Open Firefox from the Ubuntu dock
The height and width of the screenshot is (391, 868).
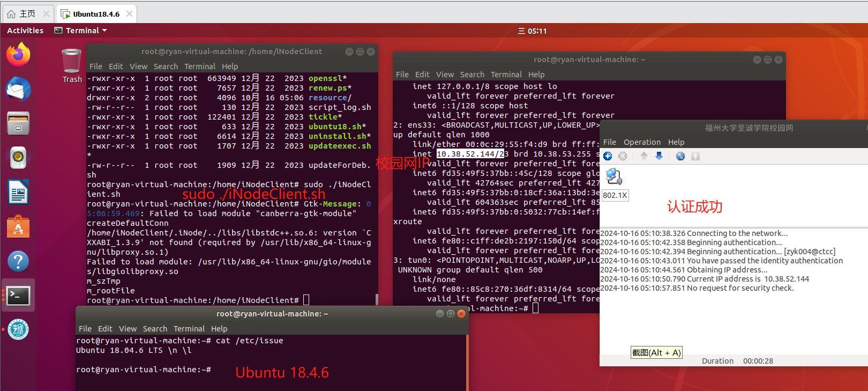[18, 55]
